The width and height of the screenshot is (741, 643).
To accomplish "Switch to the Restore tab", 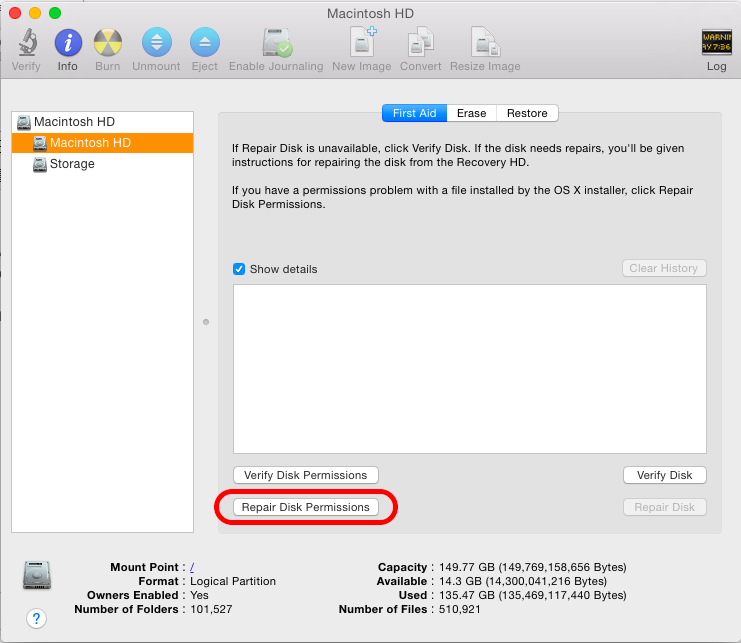I will tap(527, 113).
